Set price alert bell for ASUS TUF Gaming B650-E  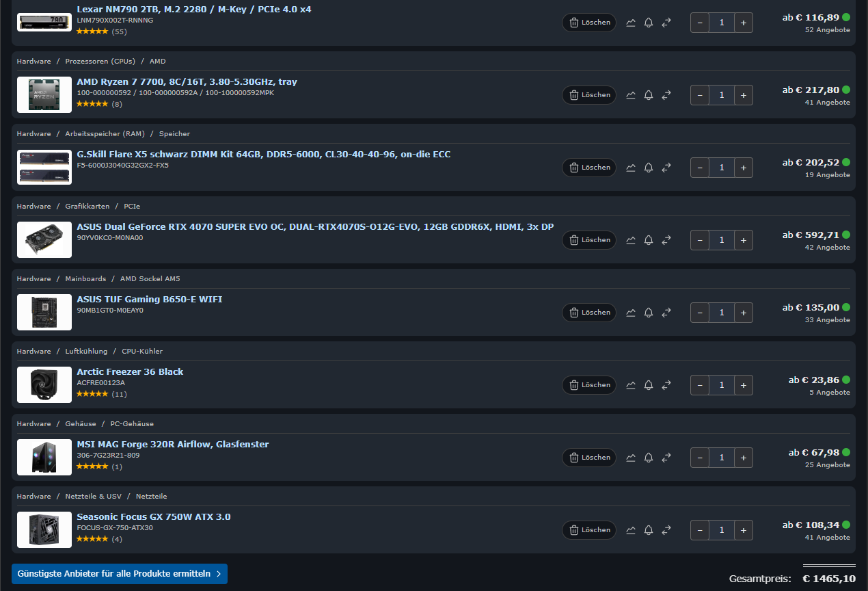(649, 313)
